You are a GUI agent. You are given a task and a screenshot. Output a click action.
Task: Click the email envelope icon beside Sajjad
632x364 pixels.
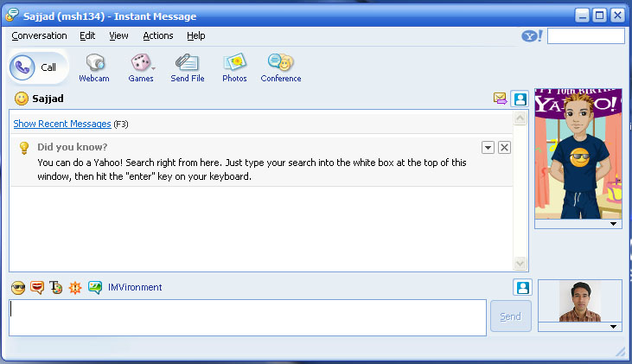(500, 99)
